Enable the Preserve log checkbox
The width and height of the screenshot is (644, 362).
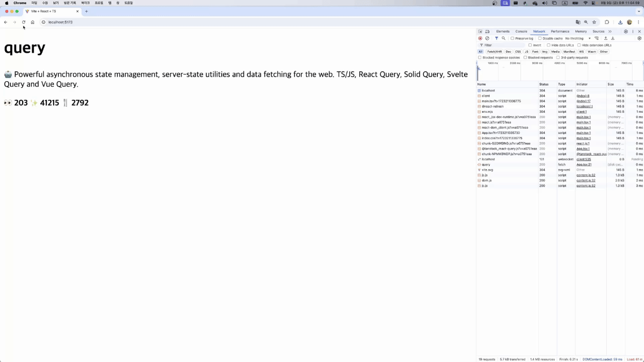pos(512,38)
